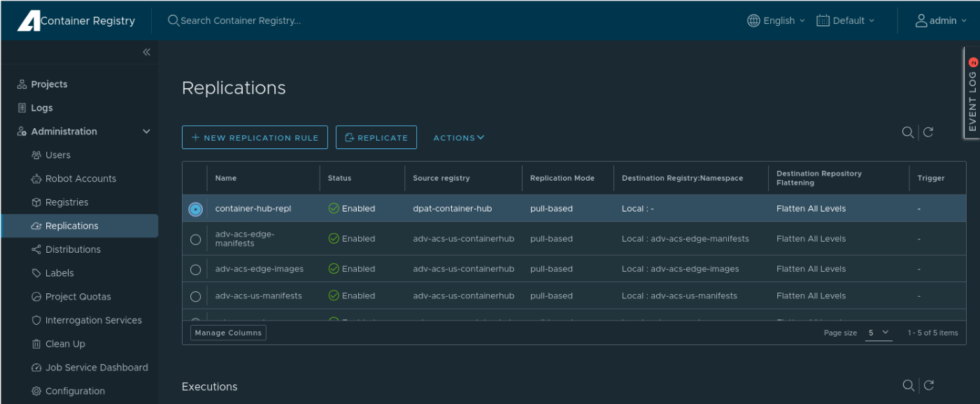980x404 pixels.
Task: Click the search icon in Executions section
Action: tap(908, 385)
